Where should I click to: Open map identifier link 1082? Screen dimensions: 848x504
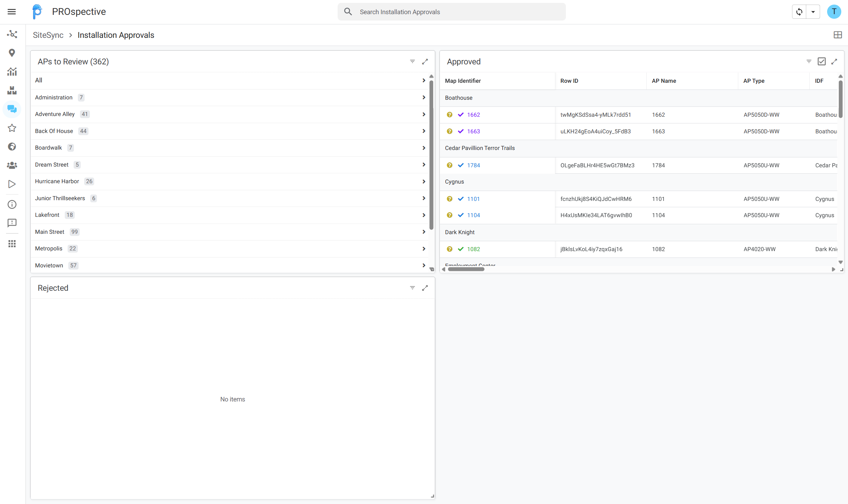[x=473, y=249]
